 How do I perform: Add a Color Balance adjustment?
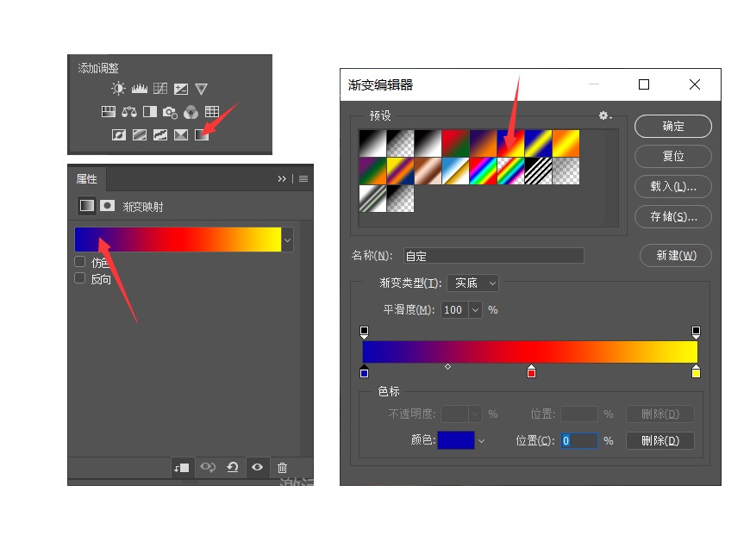[x=129, y=112]
